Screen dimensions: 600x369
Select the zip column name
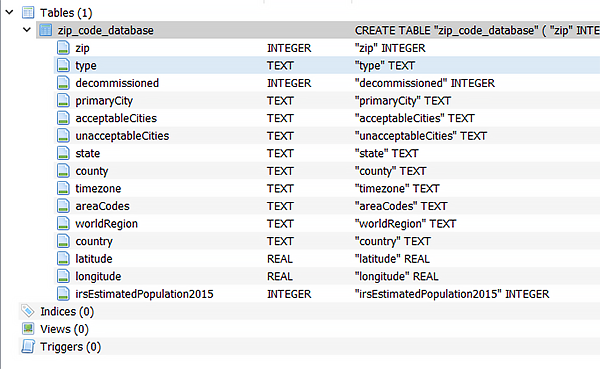pos(82,48)
